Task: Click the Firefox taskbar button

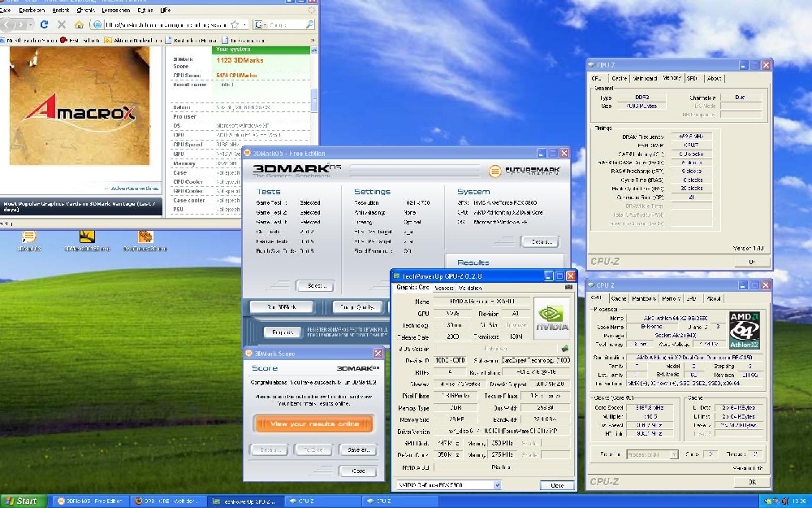Action: 166,501
